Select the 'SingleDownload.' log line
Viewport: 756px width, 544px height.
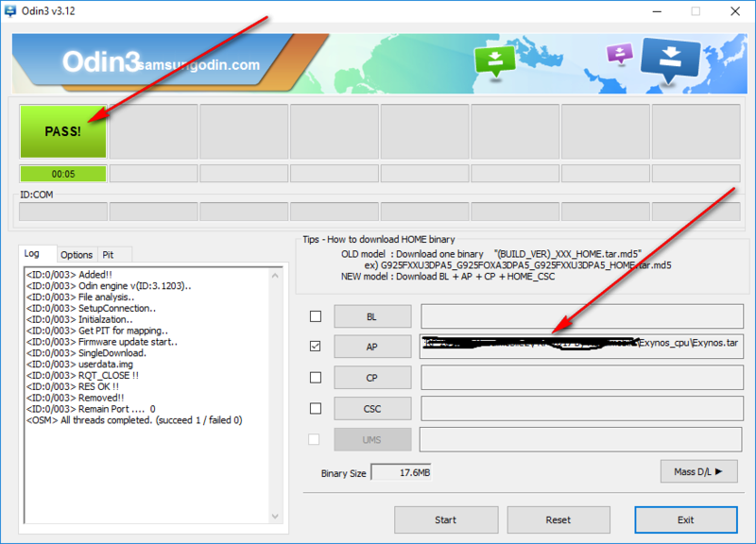[86, 352]
